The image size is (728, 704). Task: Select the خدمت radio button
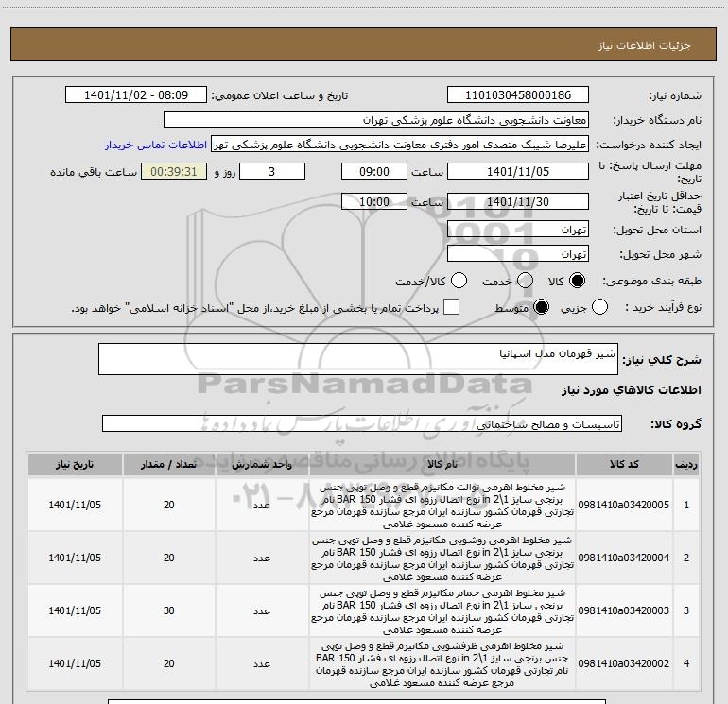[x=525, y=281]
